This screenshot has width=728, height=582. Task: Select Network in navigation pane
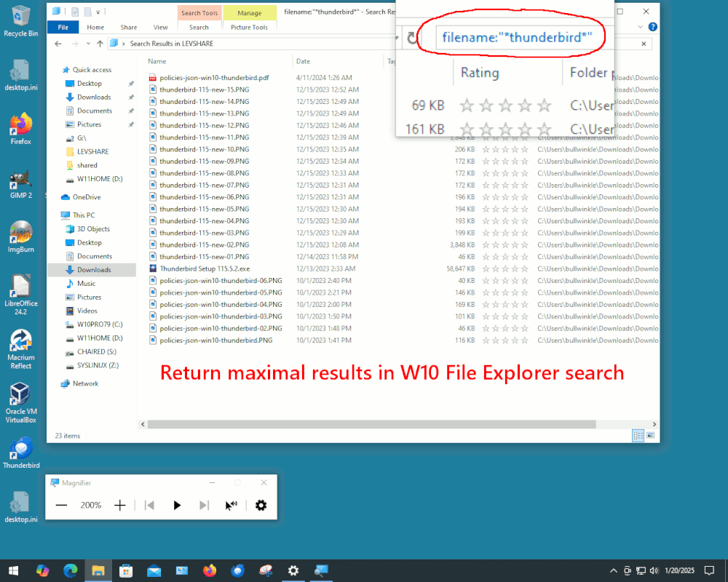click(x=85, y=384)
